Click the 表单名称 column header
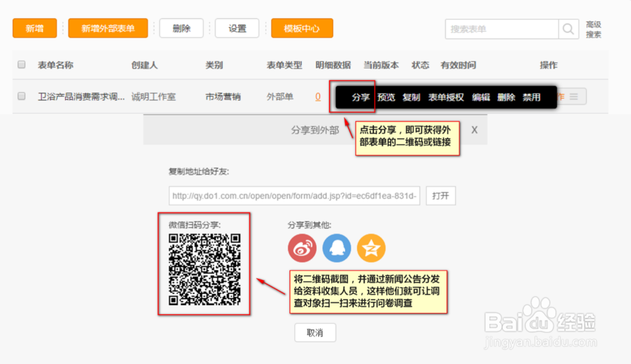631x364 pixels. (56, 65)
